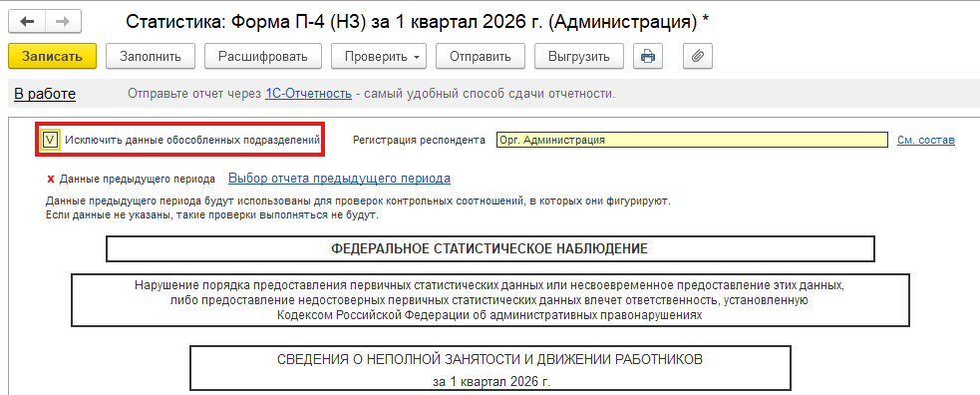This screenshot has height=395, width=980.
Task: Open the В работе status link
Action: [45, 95]
